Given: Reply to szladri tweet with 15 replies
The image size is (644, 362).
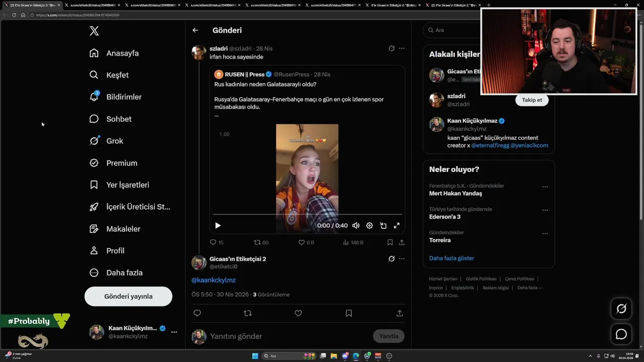Looking at the screenshot, I should click(x=216, y=242).
